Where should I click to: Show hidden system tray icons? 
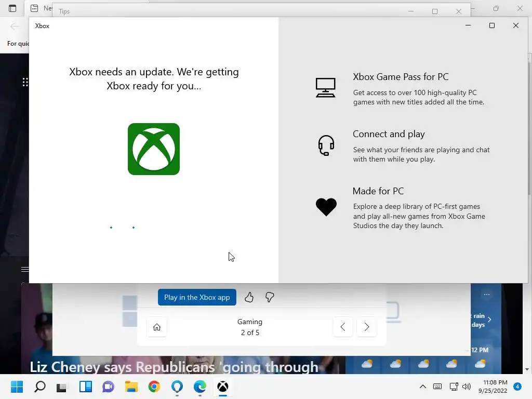click(423, 387)
